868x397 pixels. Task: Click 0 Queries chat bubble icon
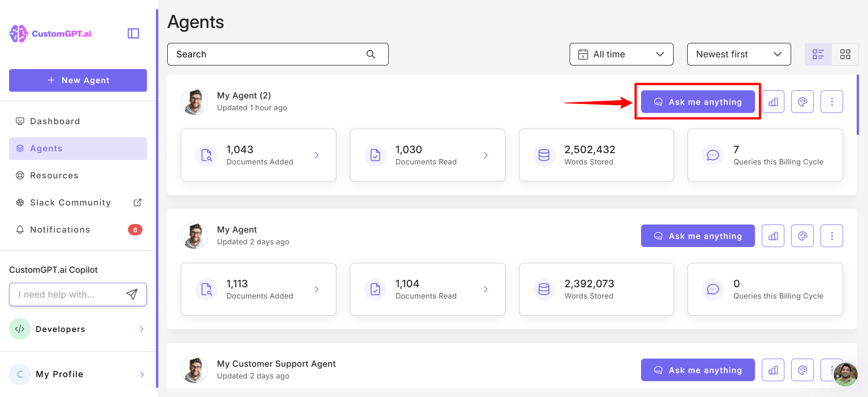713,290
